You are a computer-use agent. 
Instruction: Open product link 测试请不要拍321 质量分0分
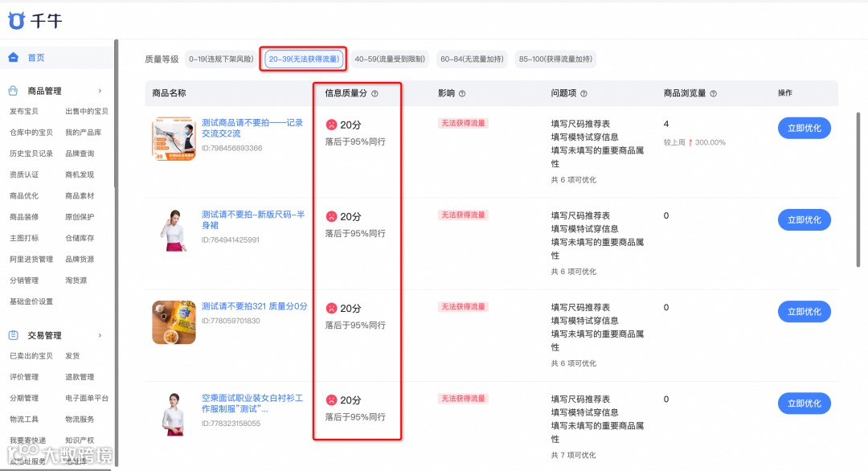click(x=254, y=306)
